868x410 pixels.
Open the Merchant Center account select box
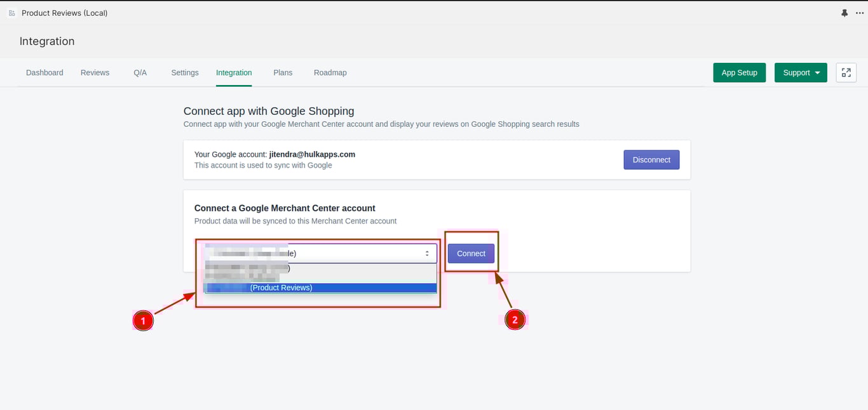pos(320,253)
